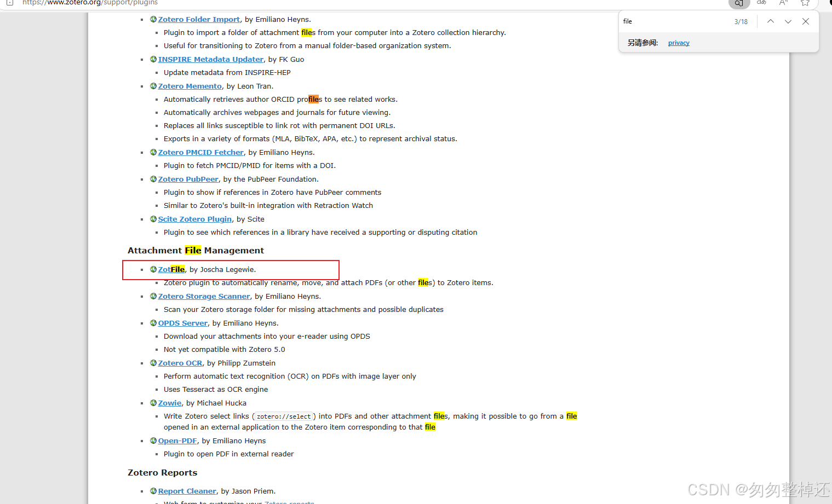
Task: Click the read aloud icon in address bar
Action: pyautogui.click(x=784, y=3)
